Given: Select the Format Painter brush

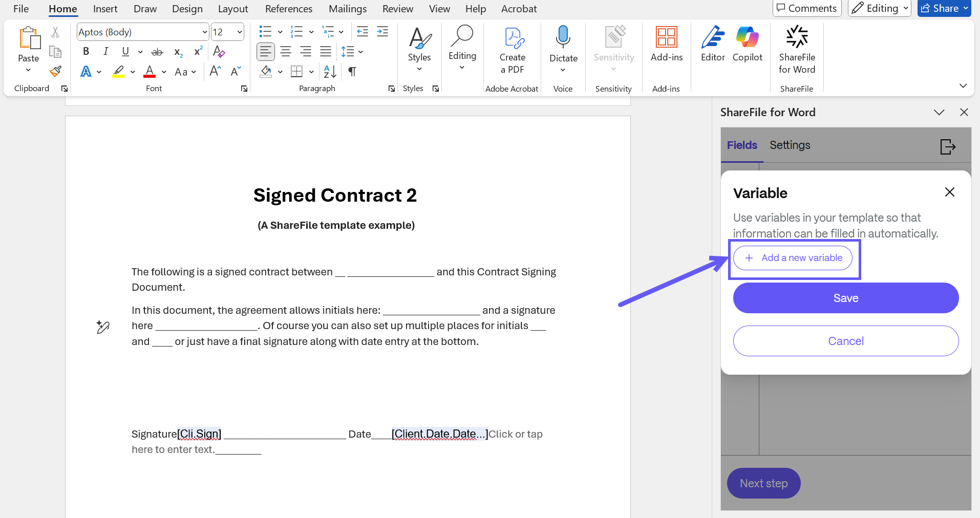Looking at the screenshot, I should click(x=55, y=71).
